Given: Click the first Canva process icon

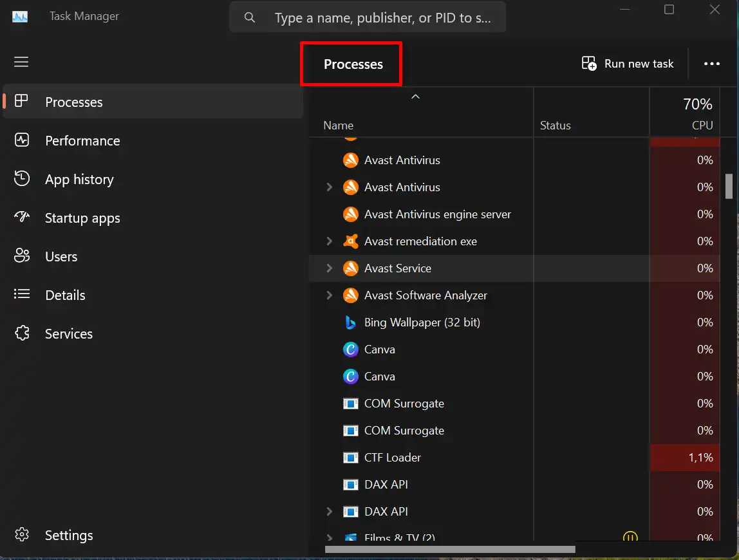Looking at the screenshot, I should point(350,350).
